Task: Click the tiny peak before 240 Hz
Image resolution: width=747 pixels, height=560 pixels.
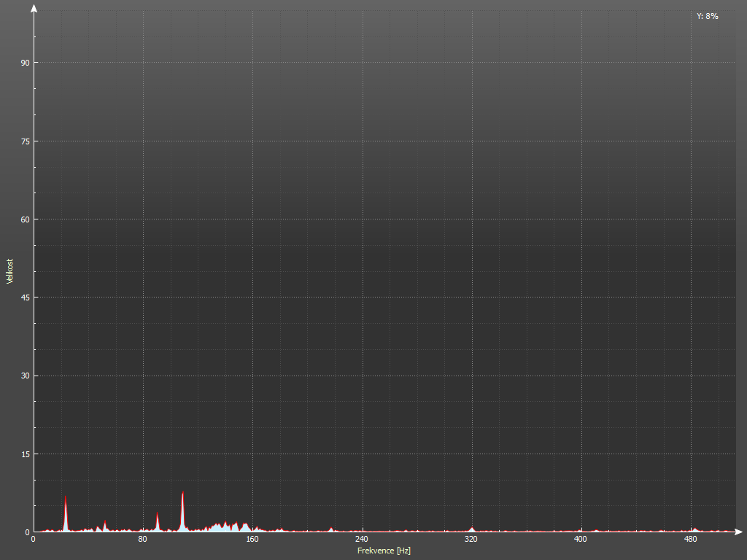Action: point(331,529)
